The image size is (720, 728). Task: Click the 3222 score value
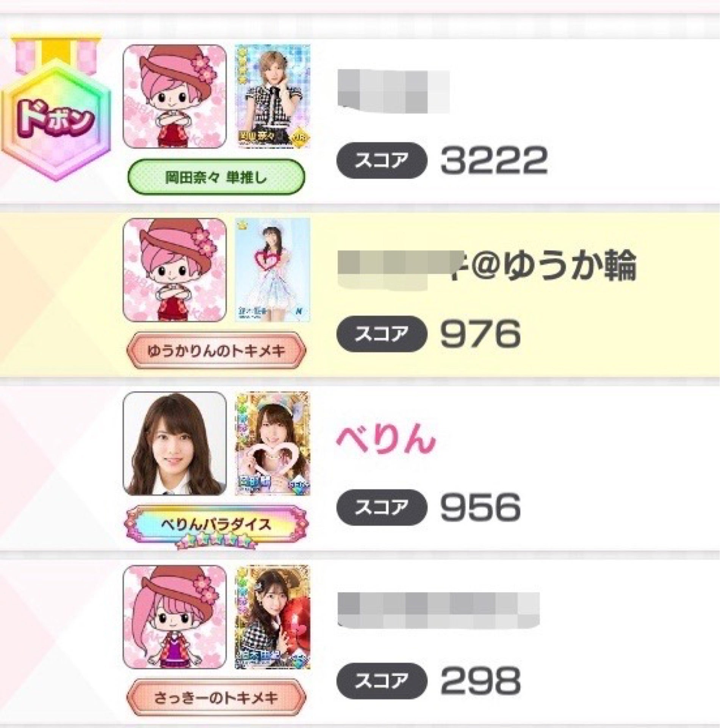[494, 160]
